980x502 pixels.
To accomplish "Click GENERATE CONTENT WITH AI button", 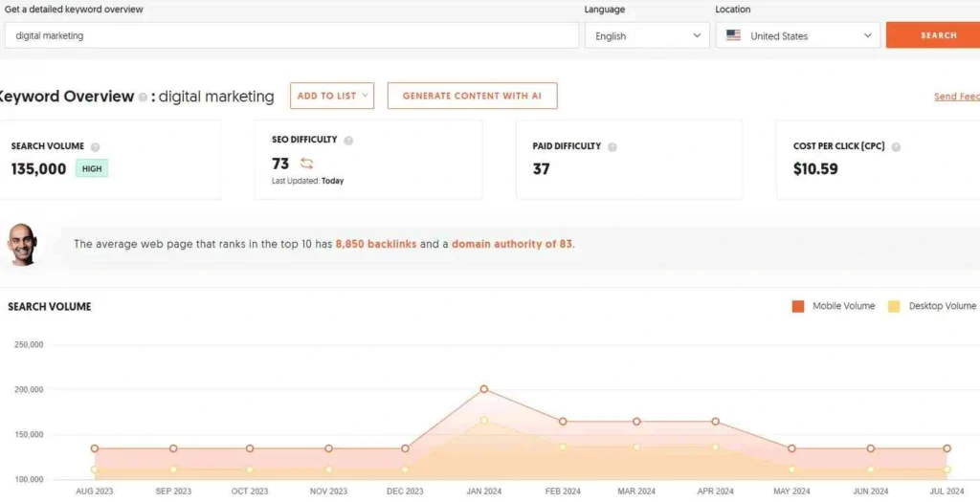I will coord(472,96).
